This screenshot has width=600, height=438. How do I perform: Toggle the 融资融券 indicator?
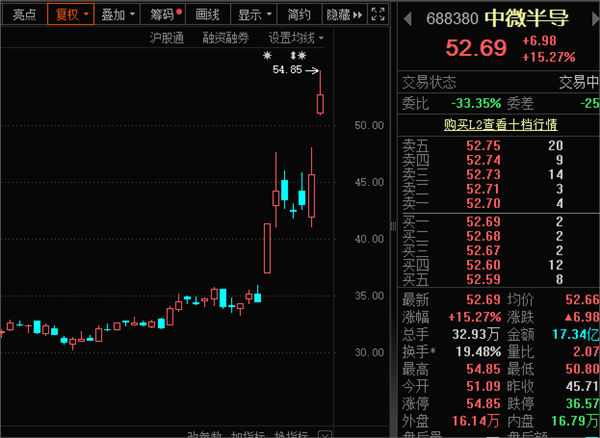[x=225, y=38]
